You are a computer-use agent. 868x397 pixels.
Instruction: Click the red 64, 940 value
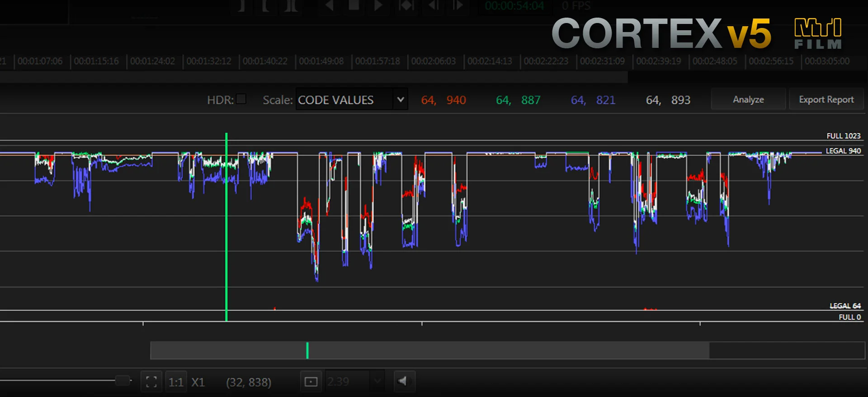(x=443, y=100)
